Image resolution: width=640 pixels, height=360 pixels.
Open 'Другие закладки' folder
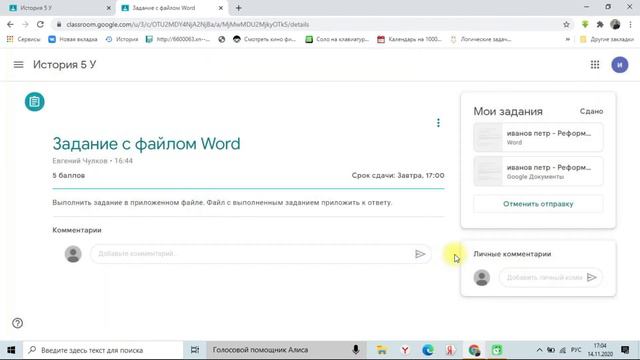(x=607, y=39)
